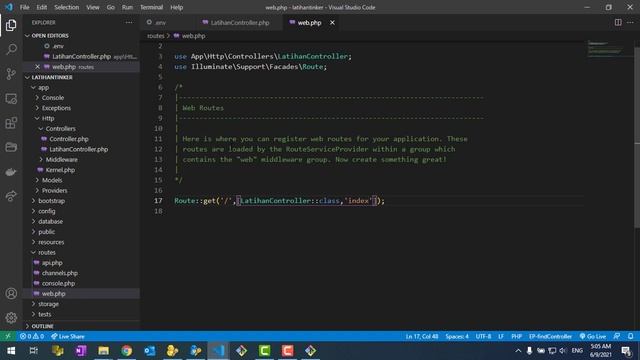Open the Explorer view in activity bar
This screenshot has height=360, width=640.
[11, 25]
